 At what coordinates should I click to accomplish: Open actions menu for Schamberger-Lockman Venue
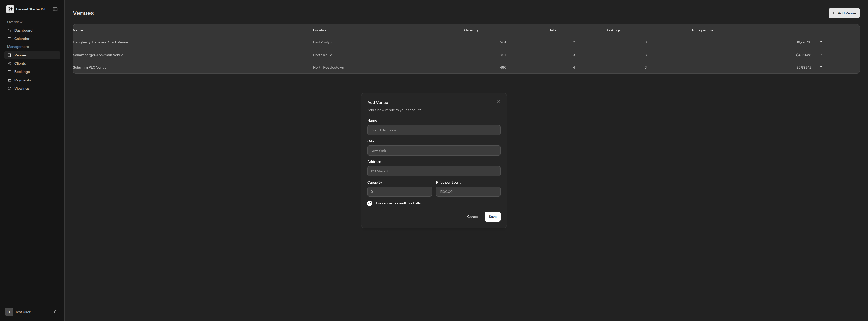821,54
